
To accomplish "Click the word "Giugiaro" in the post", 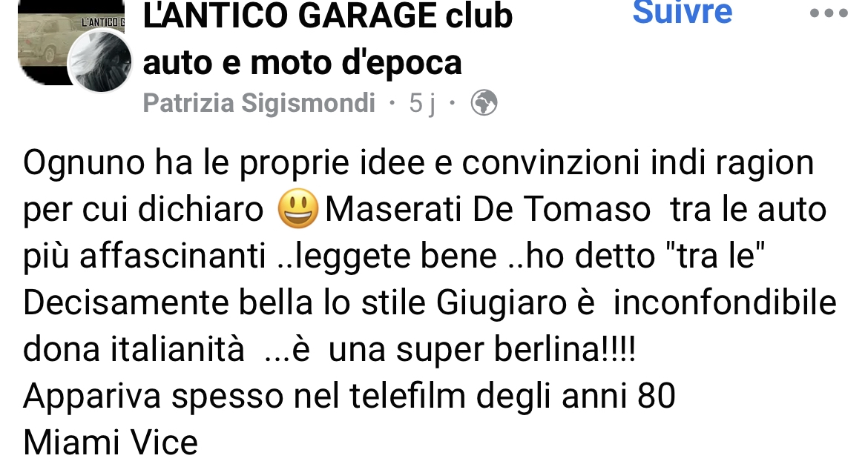I will click(x=502, y=303).
